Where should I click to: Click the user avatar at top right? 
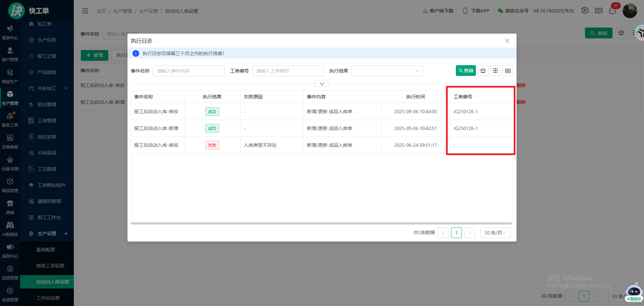(630, 11)
